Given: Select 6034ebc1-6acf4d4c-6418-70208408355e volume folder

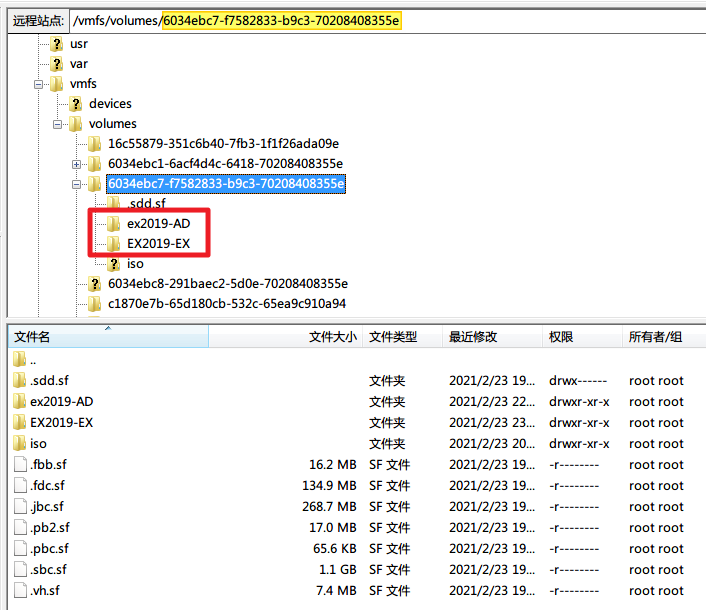Looking at the screenshot, I should (225, 164).
